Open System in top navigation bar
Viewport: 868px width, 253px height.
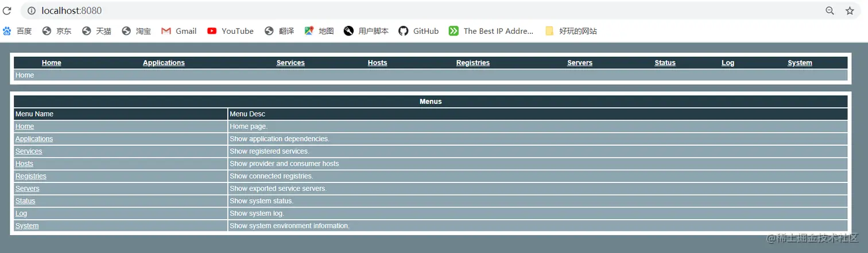tap(800, 63)
